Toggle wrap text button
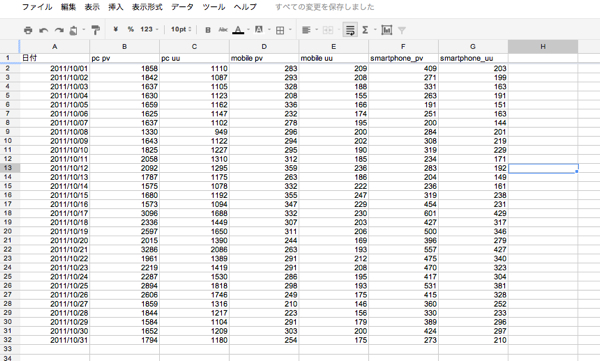 point(350,30)
